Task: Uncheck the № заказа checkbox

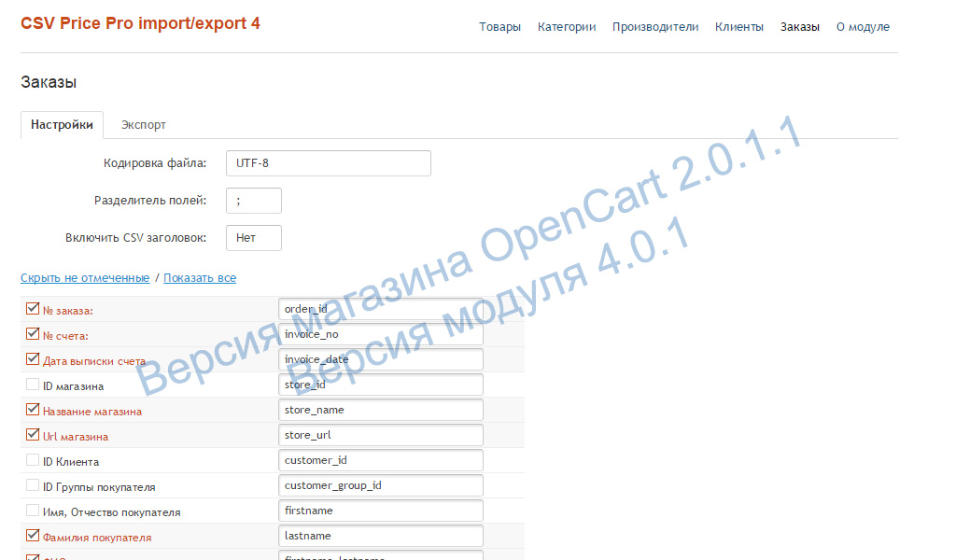Action: tap(33, 309)
